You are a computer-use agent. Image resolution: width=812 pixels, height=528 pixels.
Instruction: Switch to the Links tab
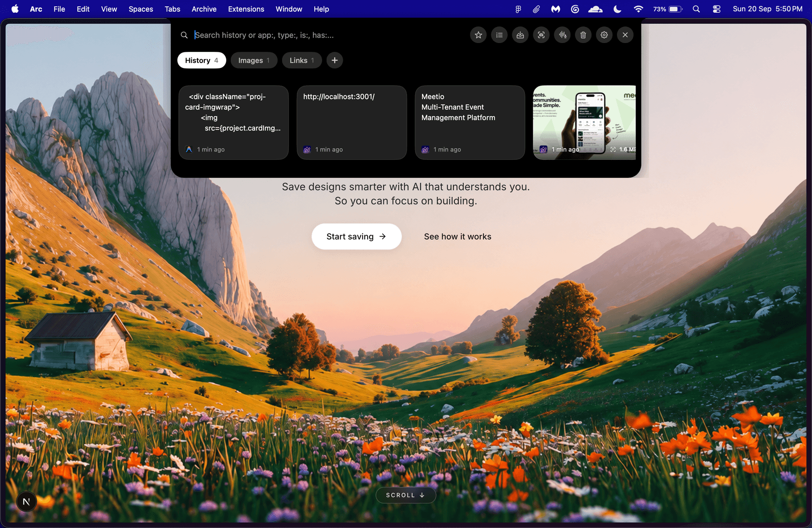coord(302,60)
